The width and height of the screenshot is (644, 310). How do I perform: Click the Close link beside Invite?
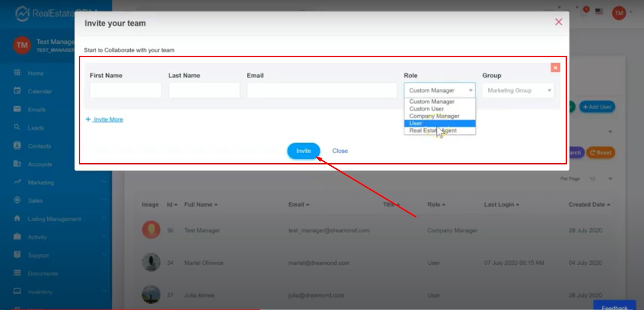(x=340, y=151)
